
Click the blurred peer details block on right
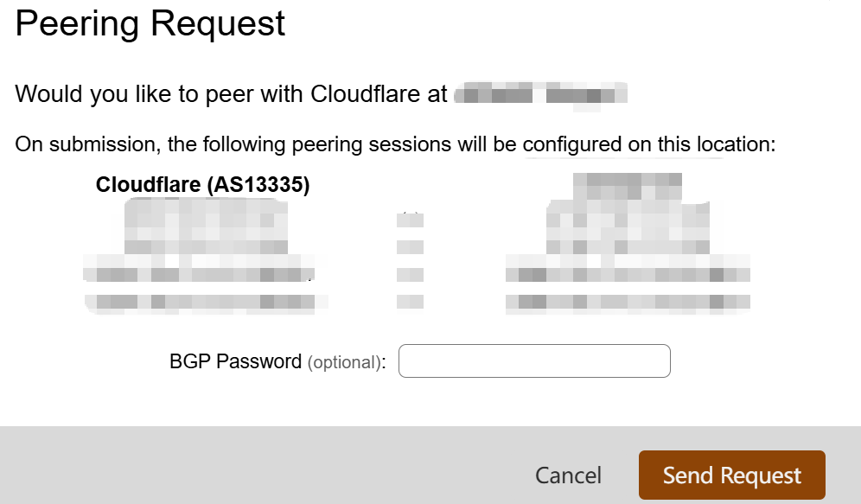[x=627, y=251]
